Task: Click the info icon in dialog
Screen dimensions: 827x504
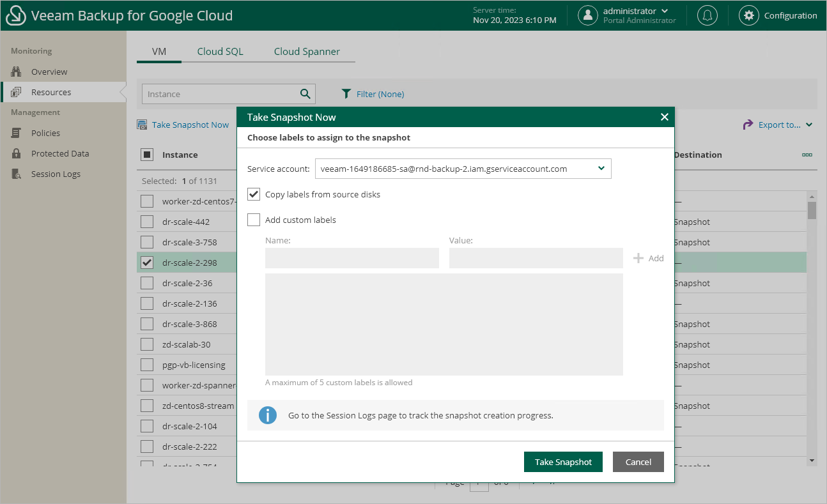Action: [x=268, y=415]
